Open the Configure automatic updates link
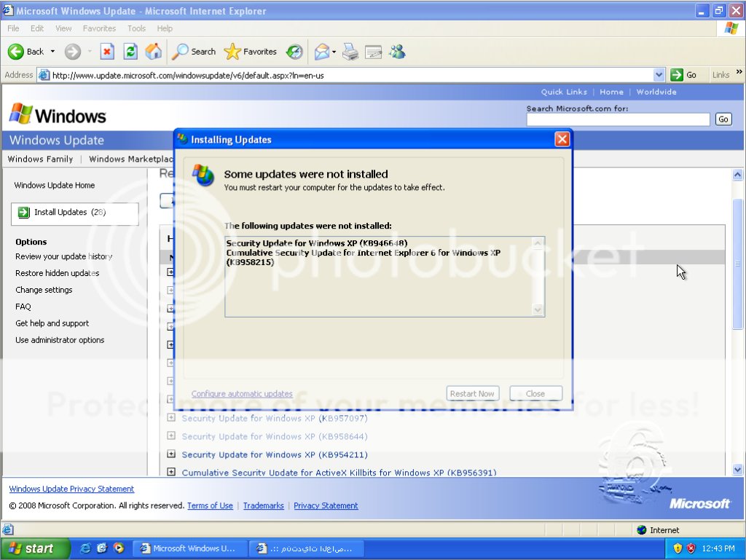 242,394
